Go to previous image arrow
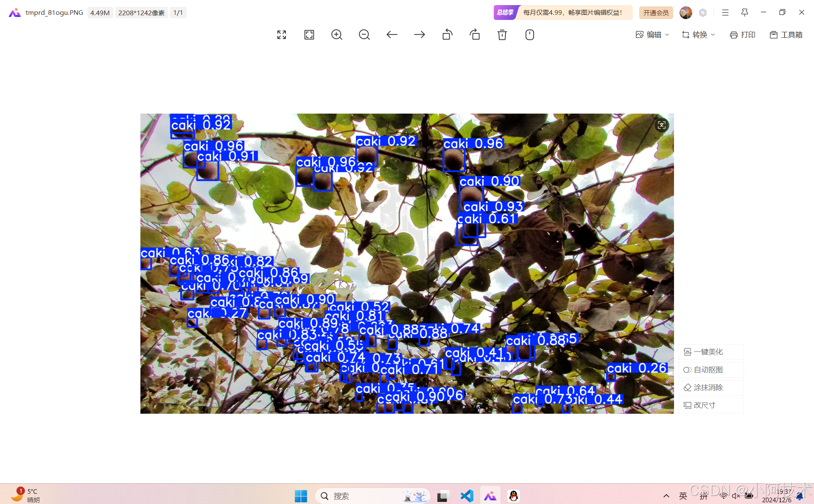Viewport: 814px width, 504px height. pyautogui.click(x=392, y=35)
